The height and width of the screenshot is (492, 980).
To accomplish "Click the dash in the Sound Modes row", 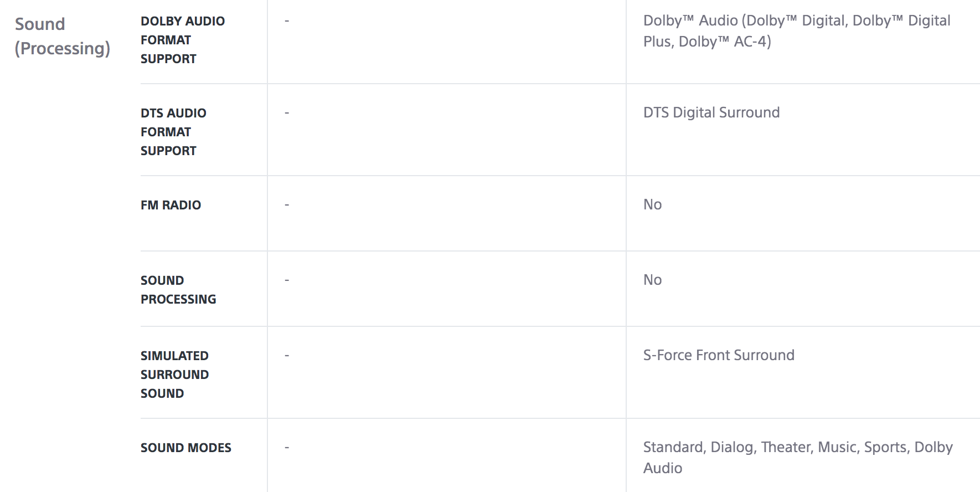I will click(287, 448).
